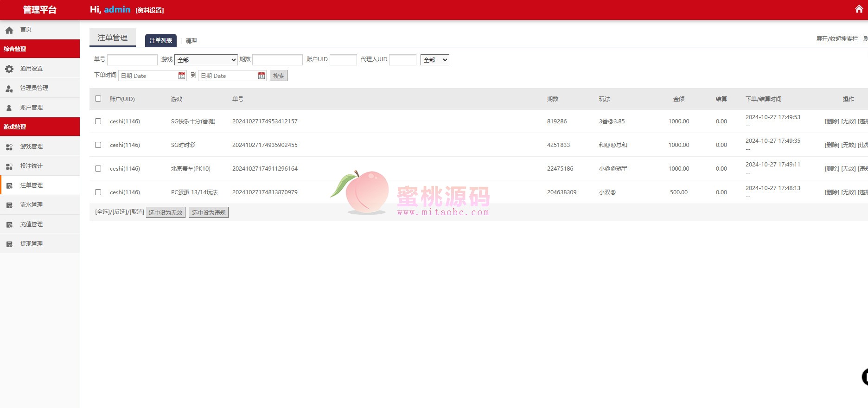
Task: Open 游戏管理 from the sidebar icon
Action: click(x=9, y=147)
